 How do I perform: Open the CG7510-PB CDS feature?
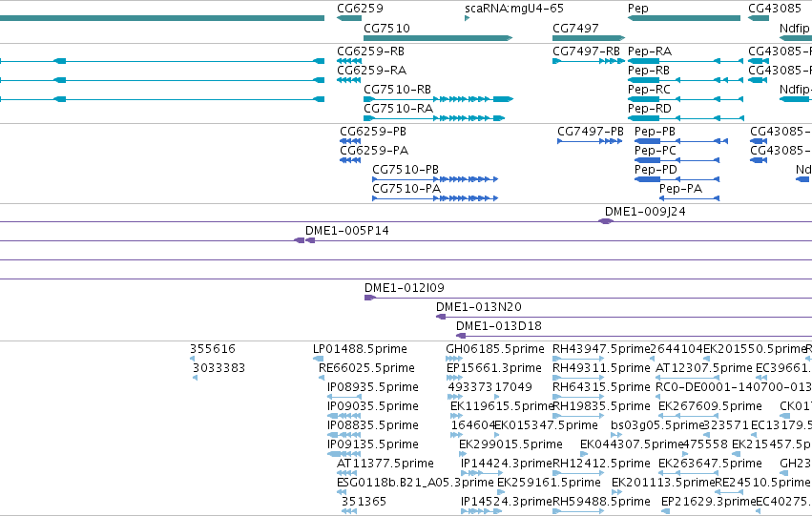click(x=435, y=179)
